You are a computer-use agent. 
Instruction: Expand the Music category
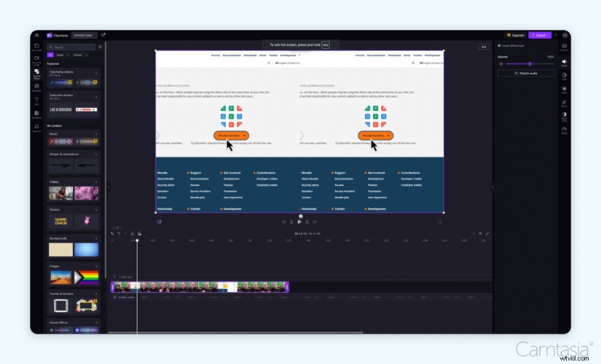click(x=97, y=134)
